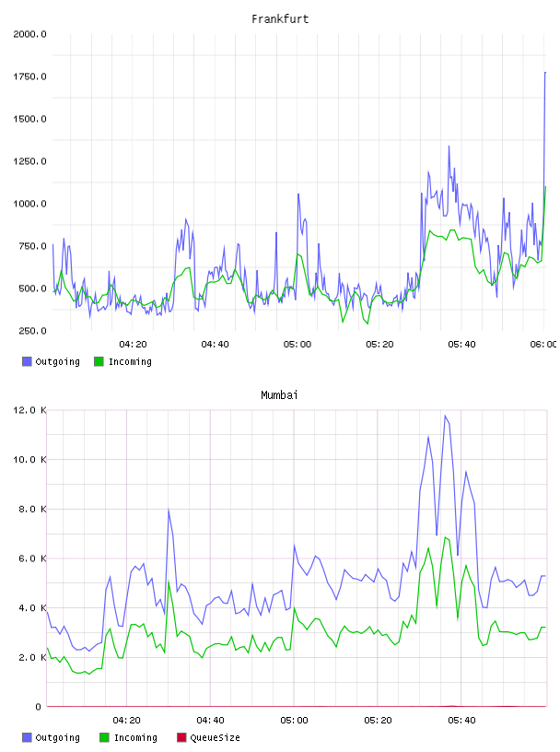The width and height of the screenshot is (560, 752).
Task: Click the 1000.0 y-axis label on Frankfurt chart
Action: pyautogui.click(x=29, y=204)
